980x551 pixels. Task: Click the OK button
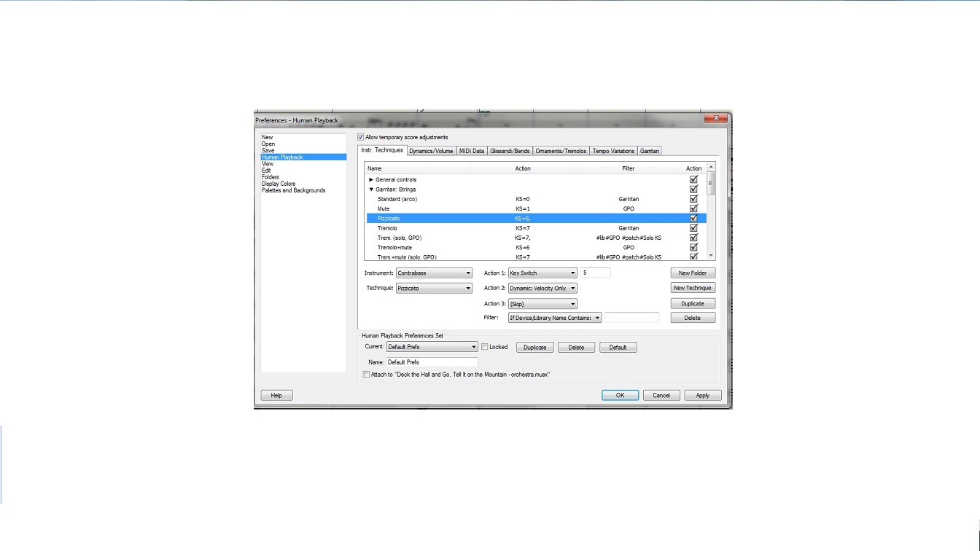click(620, 395)
